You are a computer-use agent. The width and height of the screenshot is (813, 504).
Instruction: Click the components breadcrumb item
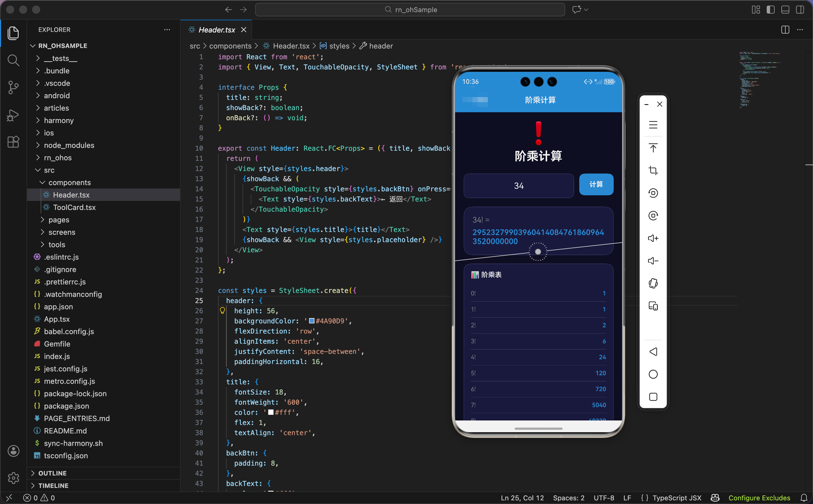pos(230,46)
